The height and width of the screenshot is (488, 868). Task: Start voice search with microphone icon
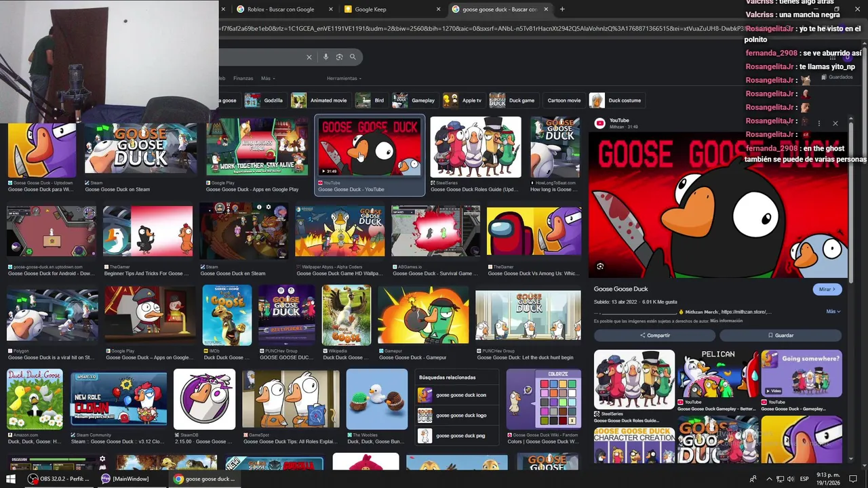click(325, 57)
